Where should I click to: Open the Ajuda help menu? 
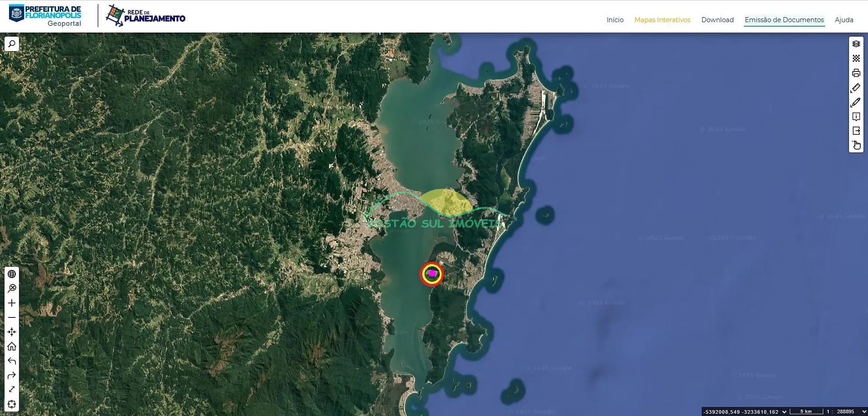844,20
